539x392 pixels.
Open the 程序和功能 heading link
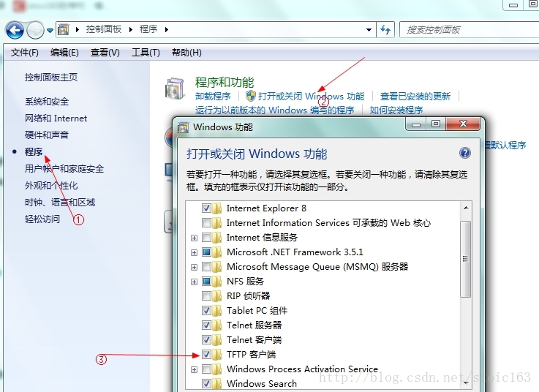225,82
